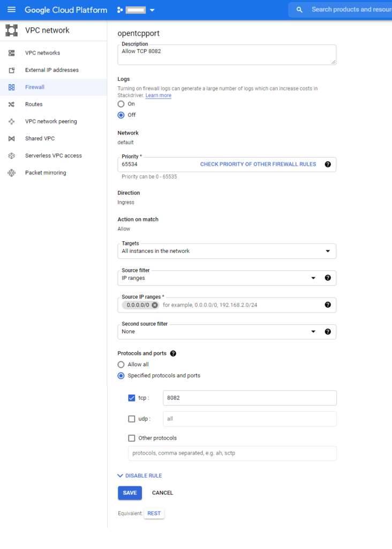This screenshot has width=392, height=549.
Task: Open the Targets dropdown
Action: pos(227,251)
